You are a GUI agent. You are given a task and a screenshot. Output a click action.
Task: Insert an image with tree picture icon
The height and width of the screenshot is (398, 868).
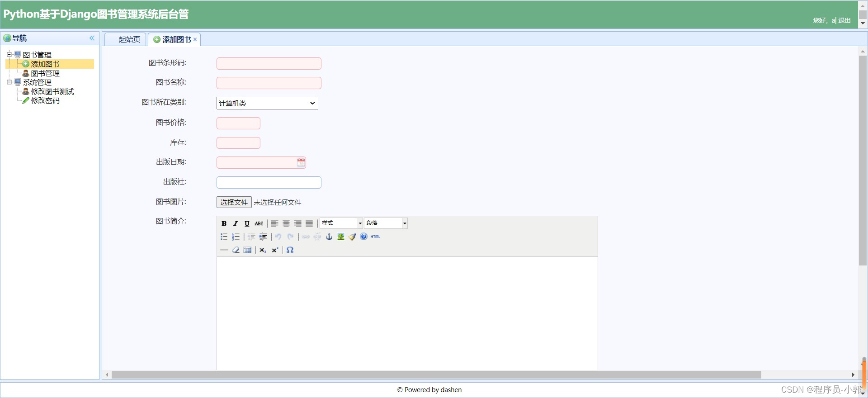point(341,237)
